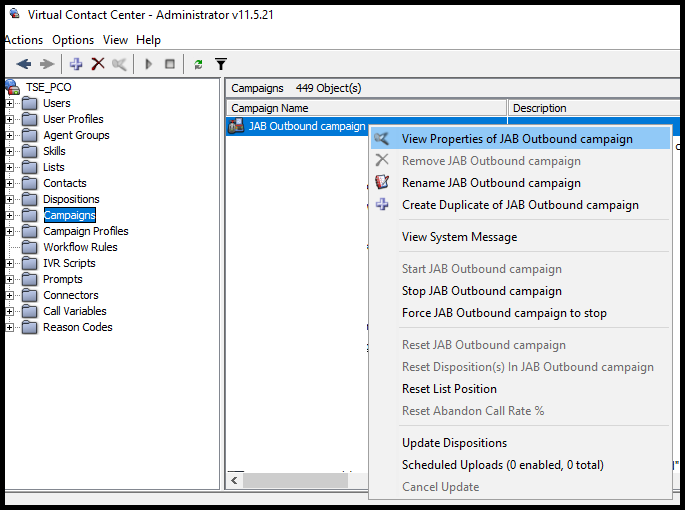The width and height of the screenshot is (685, 510).
Task: Choose Stop JAB Outbound campaign
Action: click(x=482, y=291)
